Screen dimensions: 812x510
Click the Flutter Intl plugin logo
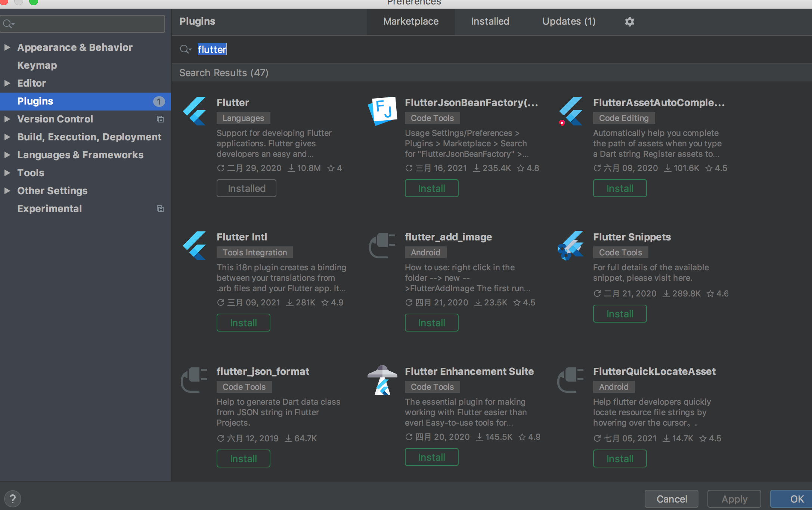click(194, 245)
